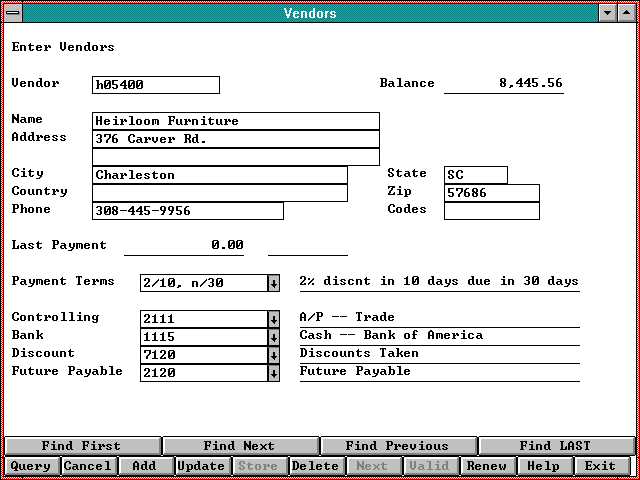
Task: Add a new vendor record
Action: [x=144, y=466]
